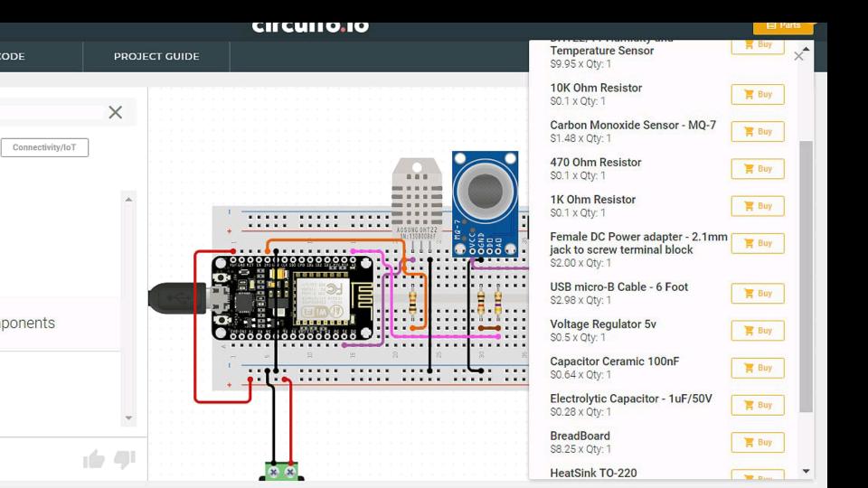Click the thumbs up icon
Image resolution: width=868 pixels, height=488 pixels.
(94, 460)
